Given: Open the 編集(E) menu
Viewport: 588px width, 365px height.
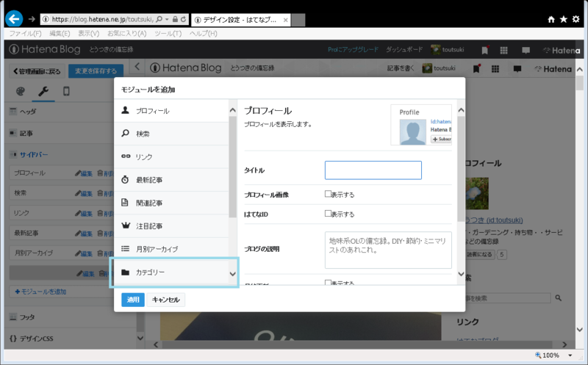Looking at the screenshot, I should point(60,33).
